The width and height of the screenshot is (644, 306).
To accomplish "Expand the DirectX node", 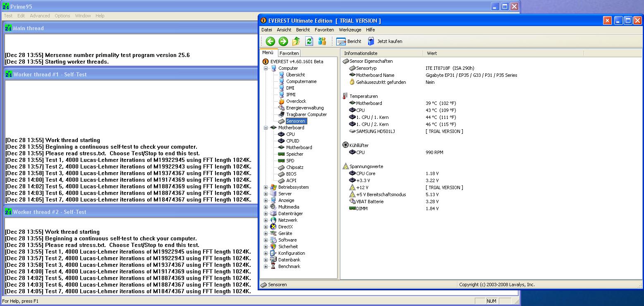I will [x=266, y=227].
